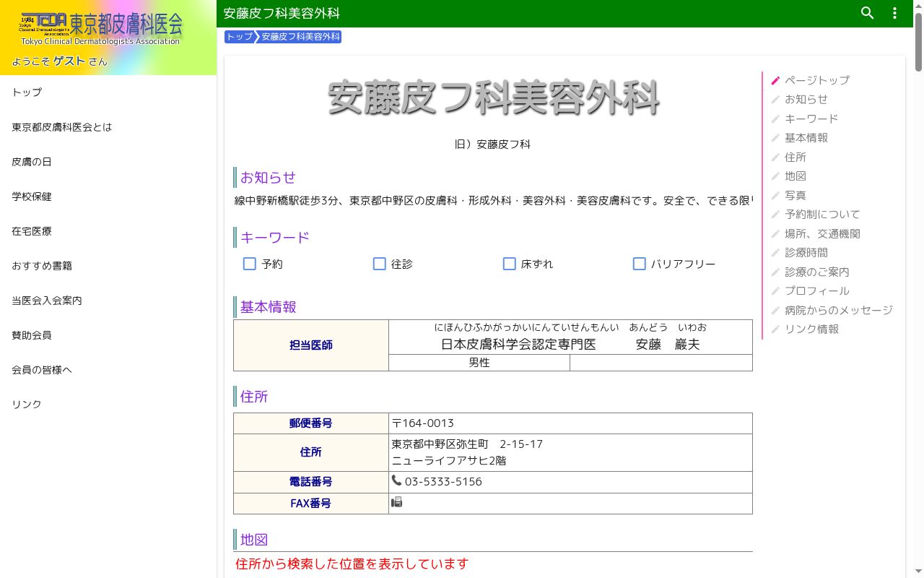Viewport: 924px width, 578px height.
Task: Click the pencil icon beside リンク情報
Action: (776, 329)
